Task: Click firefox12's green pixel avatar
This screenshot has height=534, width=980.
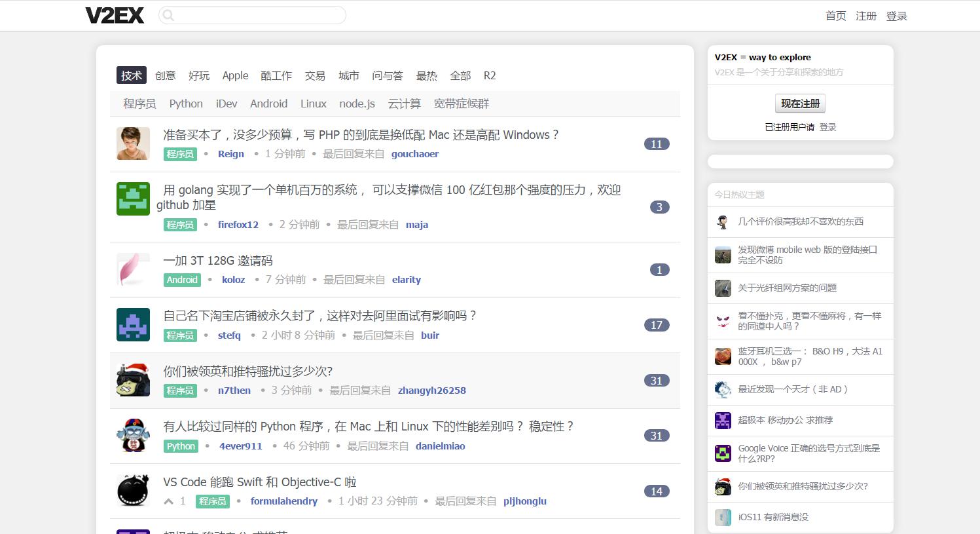Action: 133,199
